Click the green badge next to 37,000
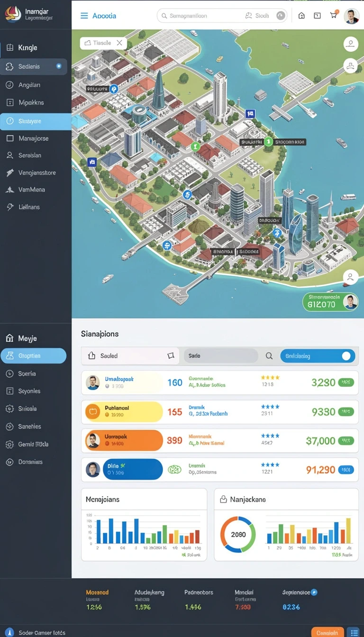The height and width of the screenshot is (637, 364). click(x=346, y=441)
